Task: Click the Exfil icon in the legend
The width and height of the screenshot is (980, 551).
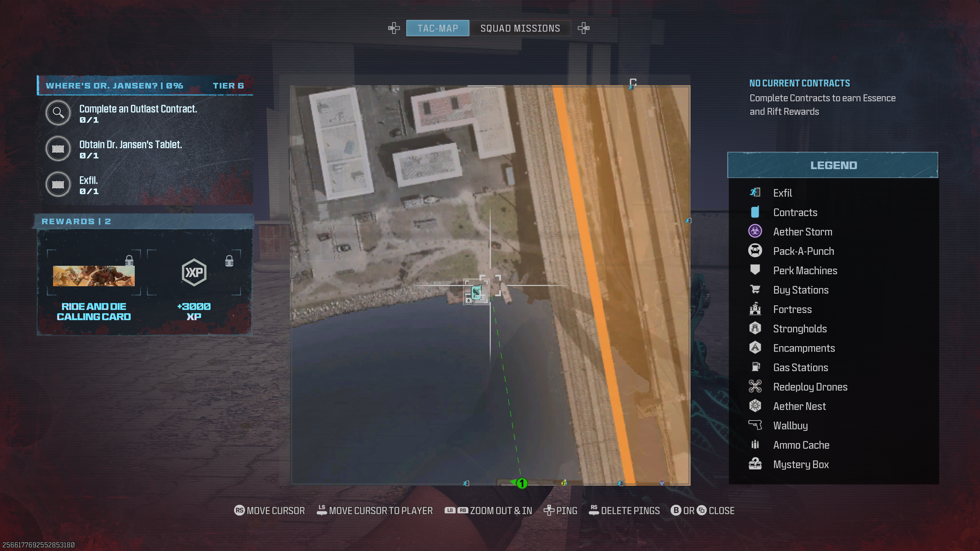Action: [755, 193]
